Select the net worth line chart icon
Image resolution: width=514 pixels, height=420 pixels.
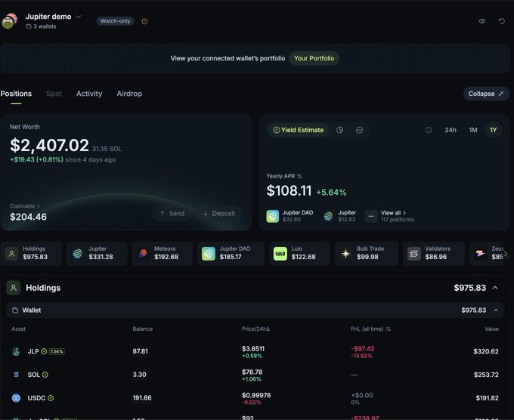(359, 130)
